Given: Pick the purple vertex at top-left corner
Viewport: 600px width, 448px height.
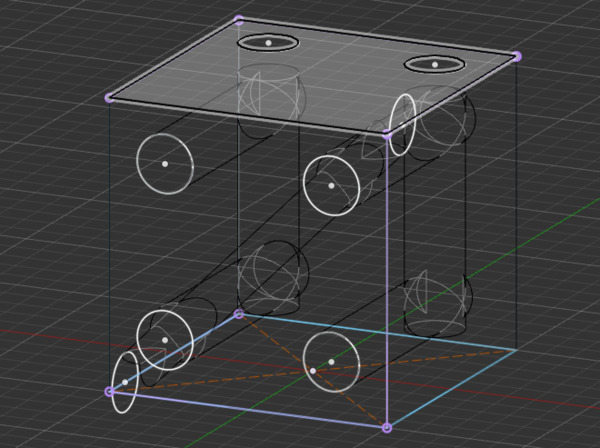Looking at the screenshot, I should click(109, 98).
